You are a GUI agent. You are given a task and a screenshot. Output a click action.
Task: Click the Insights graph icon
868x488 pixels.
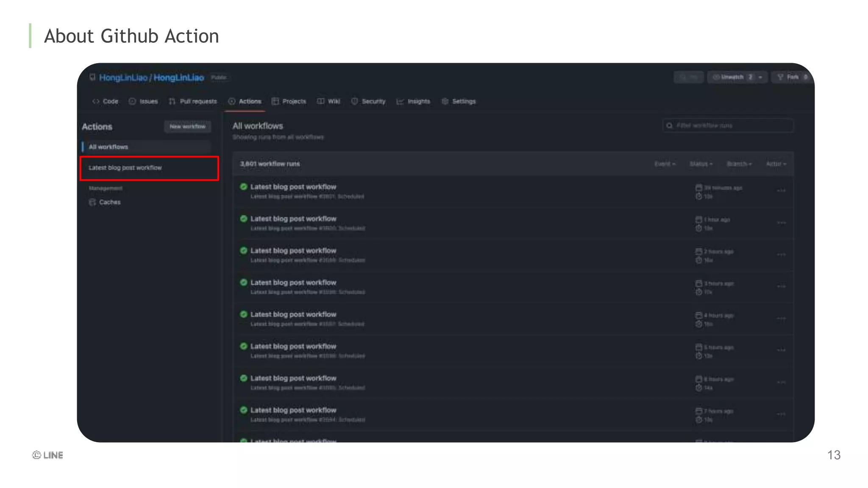(x=400, y=101)
